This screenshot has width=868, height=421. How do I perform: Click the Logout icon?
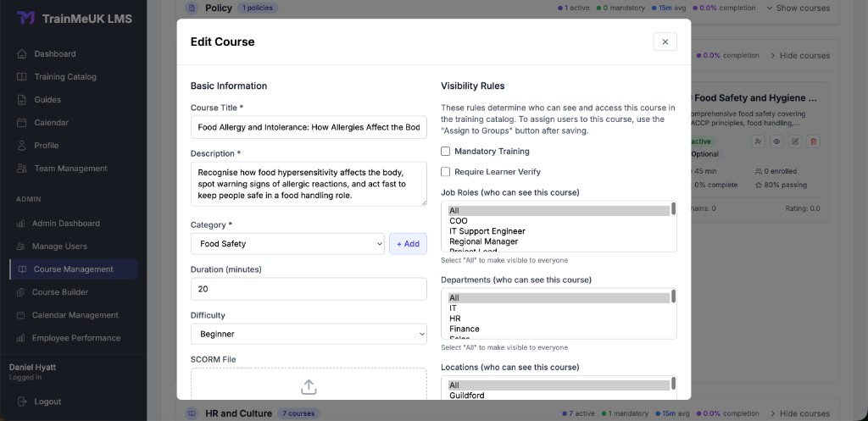click(22, 402)
